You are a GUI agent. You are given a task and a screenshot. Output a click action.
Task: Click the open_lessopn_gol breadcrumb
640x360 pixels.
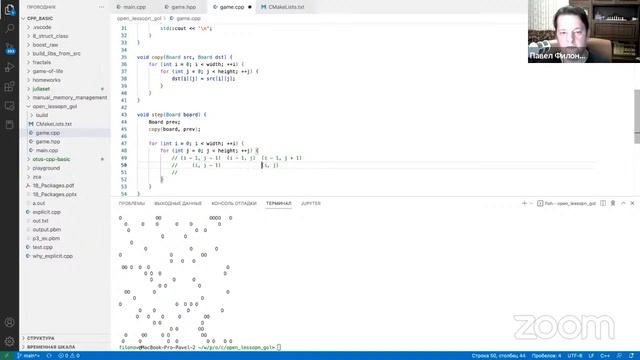click(x=139, y=18)
